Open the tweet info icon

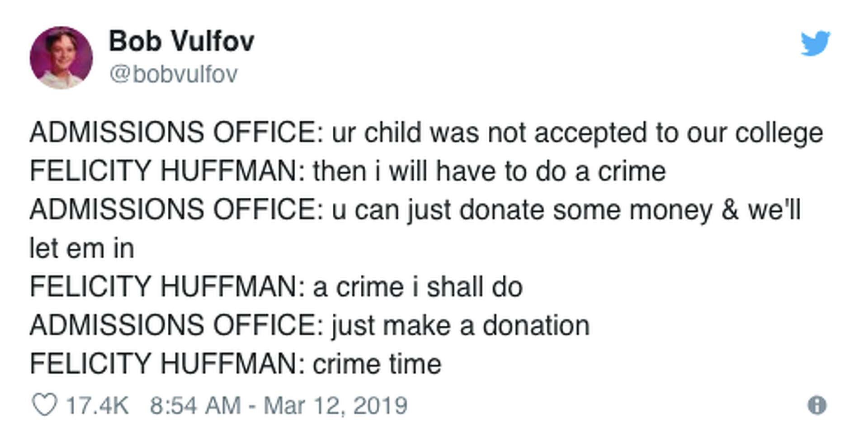[x=817, y=405]
